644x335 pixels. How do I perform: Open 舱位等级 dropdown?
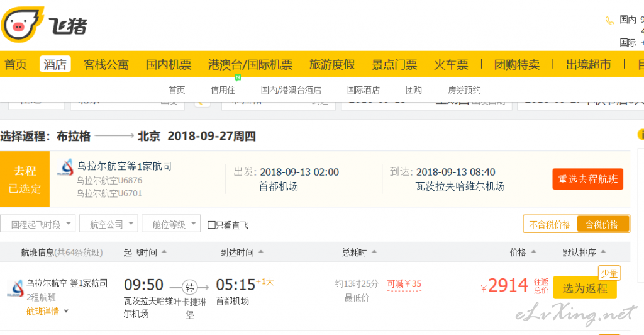tap(171, 224)
